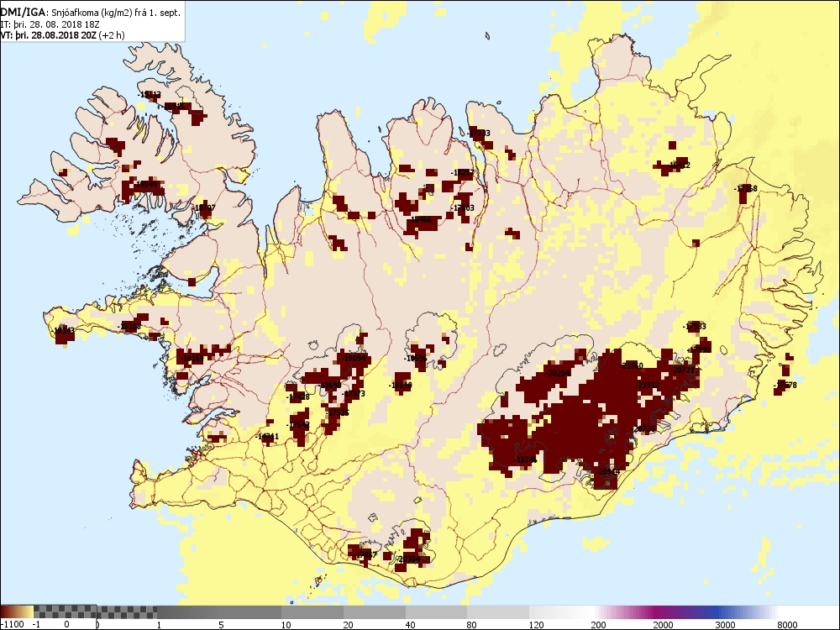The height and width of the screenshot is (630, 840).
Task: Click the -17983 map value label
Action: pyautogui.click(x=695, y=326)
